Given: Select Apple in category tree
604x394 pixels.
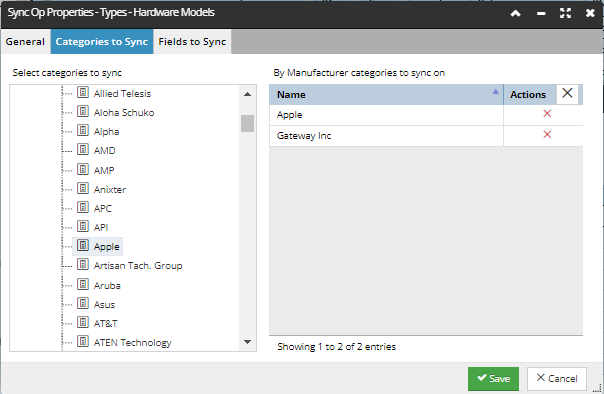Looking at the screenshot, I should (106, 246).
